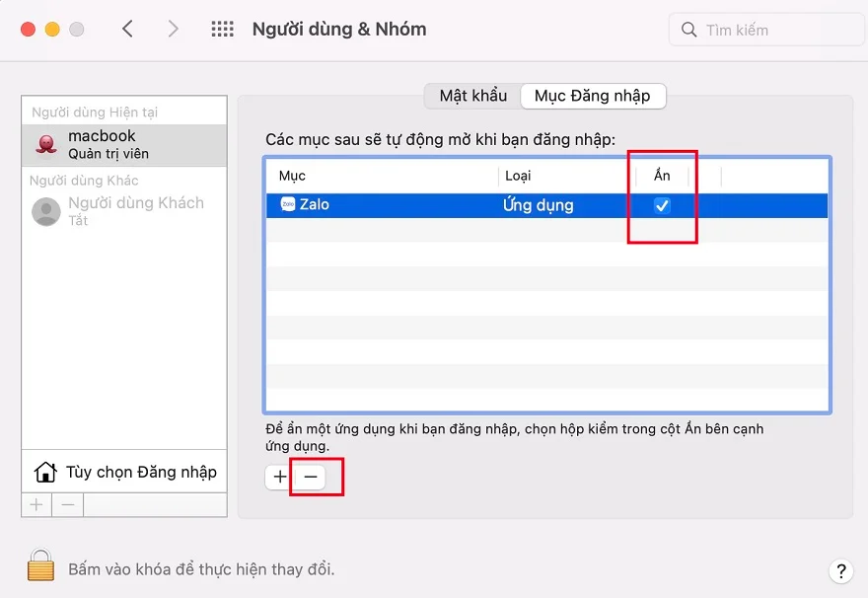Click the search magnifier icon
Image resolution: width=868 pixels, height=598 pixels.
point(688,29)
